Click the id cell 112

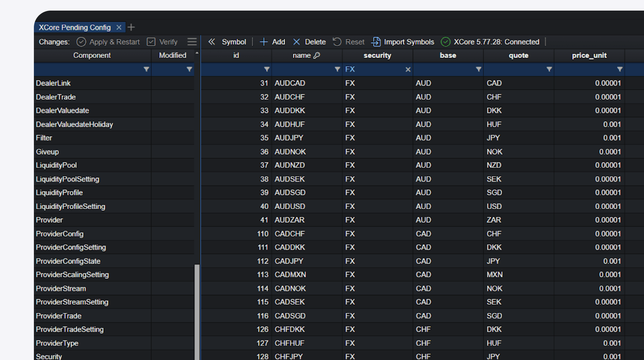(x=236, y=261)
